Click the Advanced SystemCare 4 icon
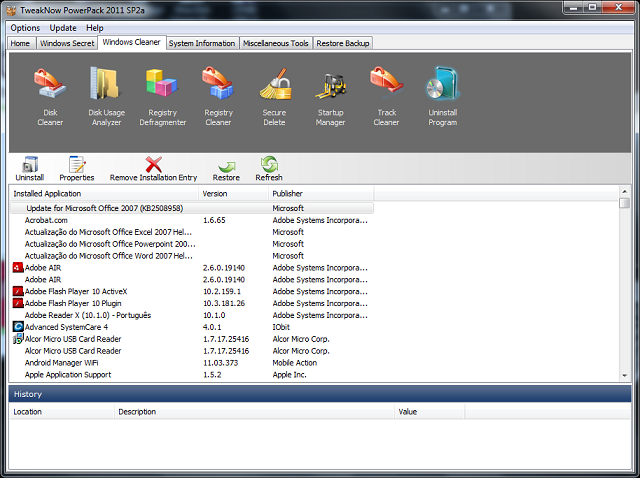The image size is (640, 478). (18, 327)
